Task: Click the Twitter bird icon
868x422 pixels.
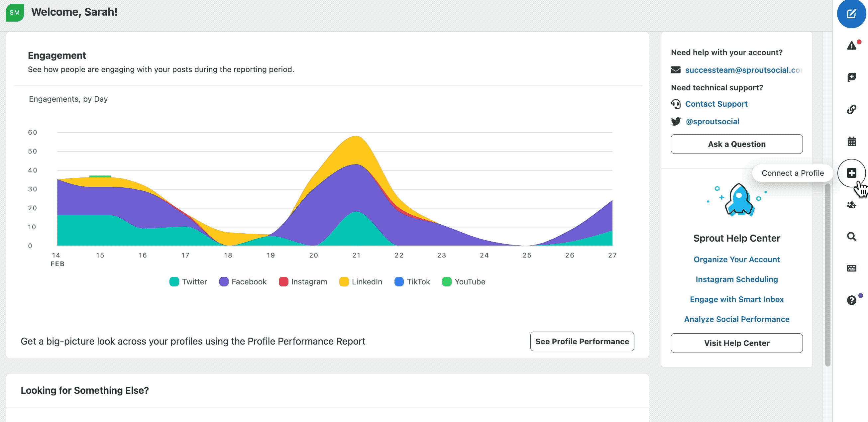Action: coord(676,121)
